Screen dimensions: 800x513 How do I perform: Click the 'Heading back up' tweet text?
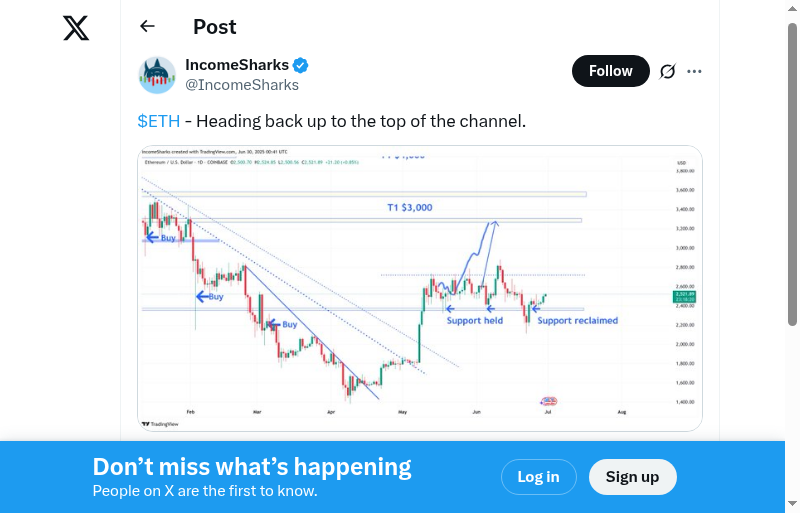click(x=360, y=121)
